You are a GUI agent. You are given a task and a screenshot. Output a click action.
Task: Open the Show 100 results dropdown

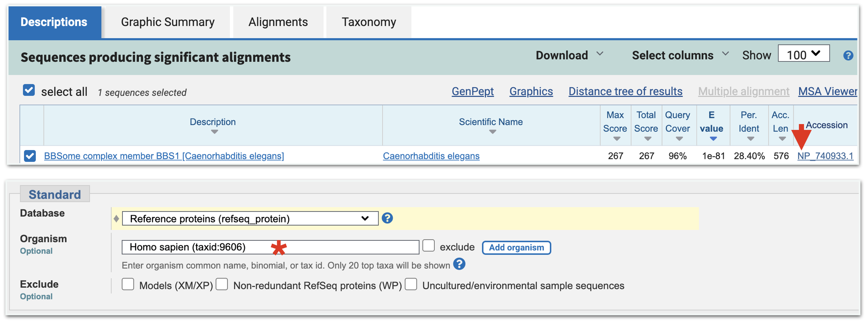pos(803,55)
